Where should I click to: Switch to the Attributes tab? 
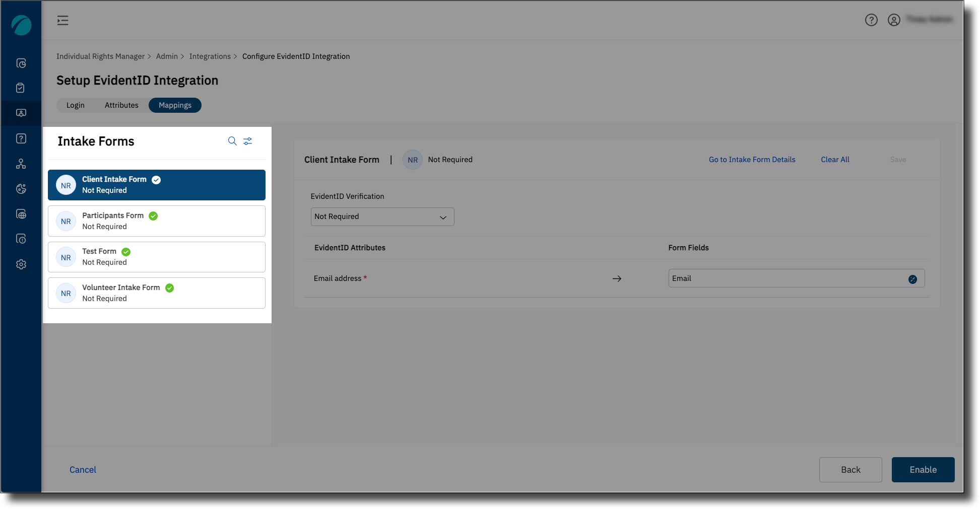(x=121, y=105)
